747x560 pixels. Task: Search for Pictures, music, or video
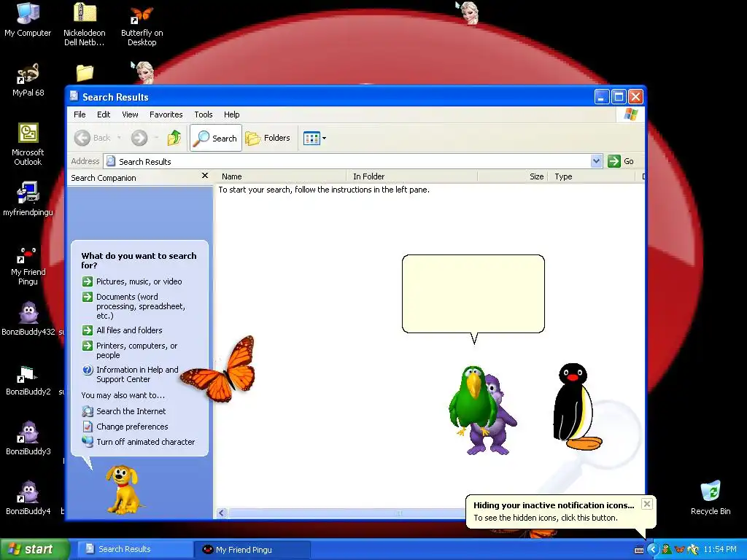[132, 281]
